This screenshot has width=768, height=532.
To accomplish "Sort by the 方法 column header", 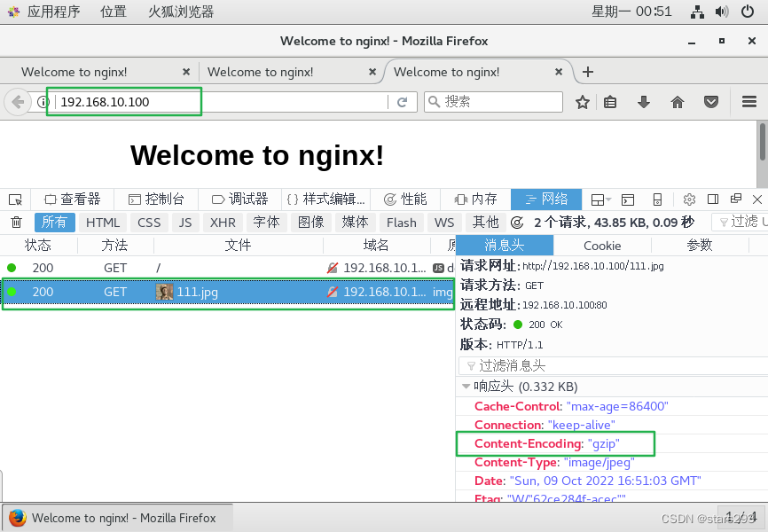I will coord(114,245).
